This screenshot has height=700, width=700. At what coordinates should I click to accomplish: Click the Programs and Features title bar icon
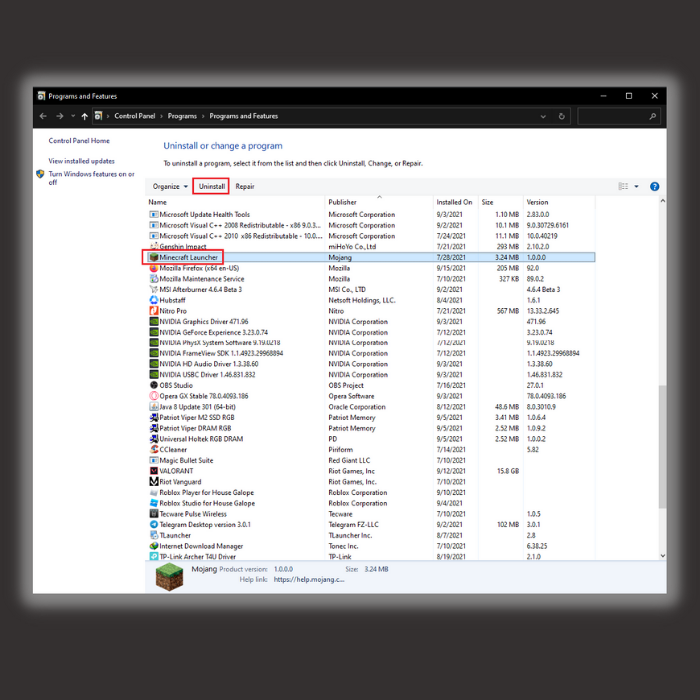click(42, 96)
